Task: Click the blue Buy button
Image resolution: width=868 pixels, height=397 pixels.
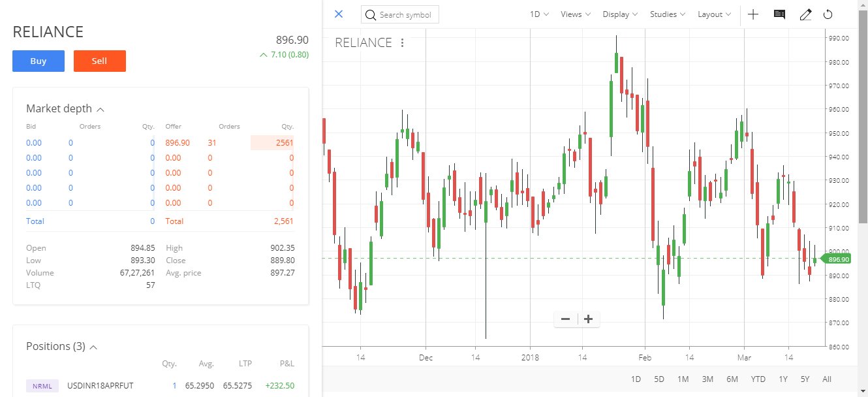Action: 39,61
